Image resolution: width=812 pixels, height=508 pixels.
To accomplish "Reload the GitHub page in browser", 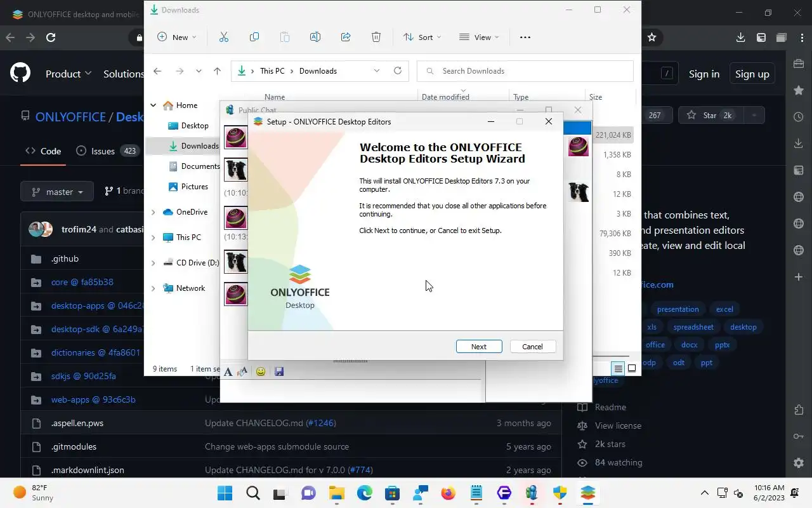I will (x=51, y=37).
